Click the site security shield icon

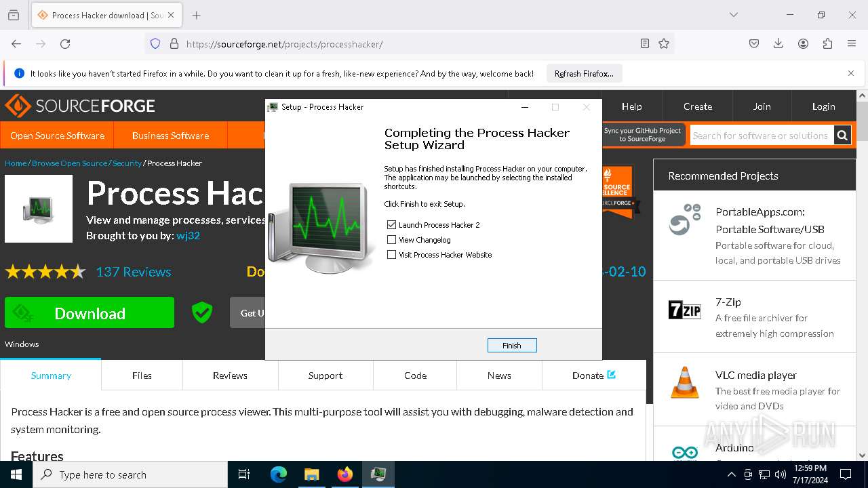155,43
